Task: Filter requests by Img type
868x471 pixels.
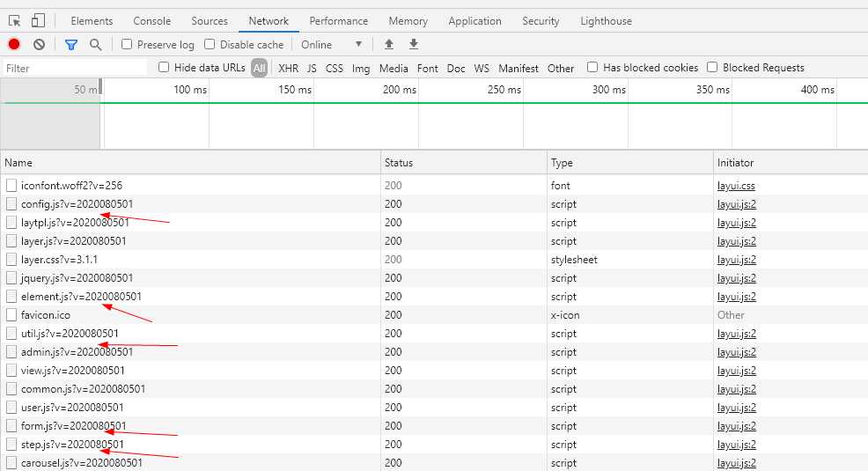Action: point(360,68)
